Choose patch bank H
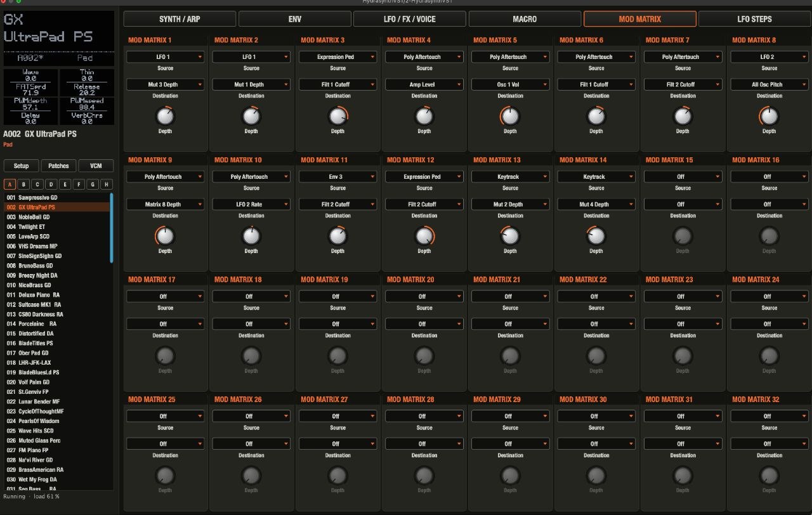 107,185
